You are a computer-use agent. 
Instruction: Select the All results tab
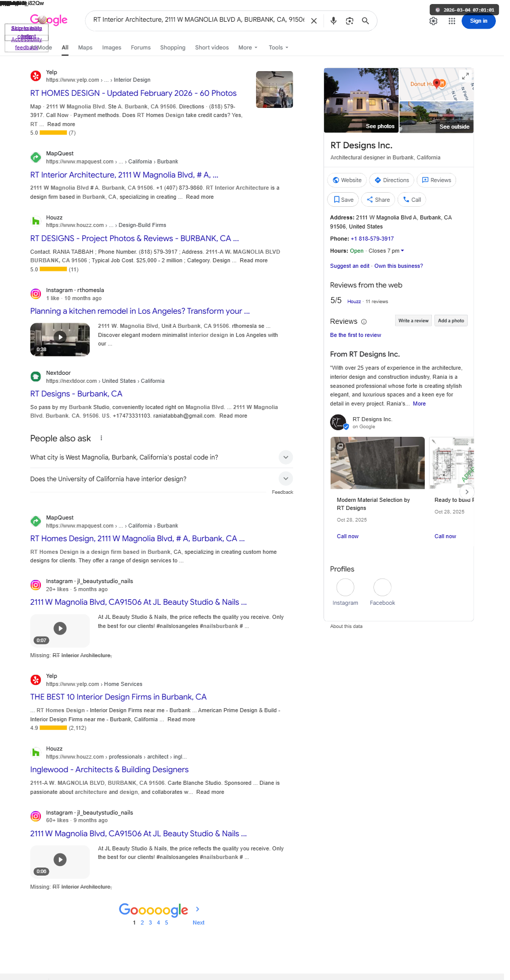click(x=65, y=47)
